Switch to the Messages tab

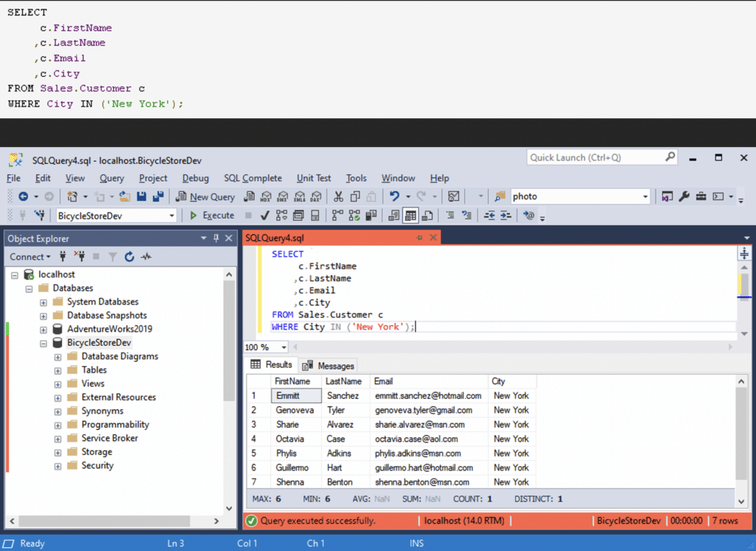point(329,366)
